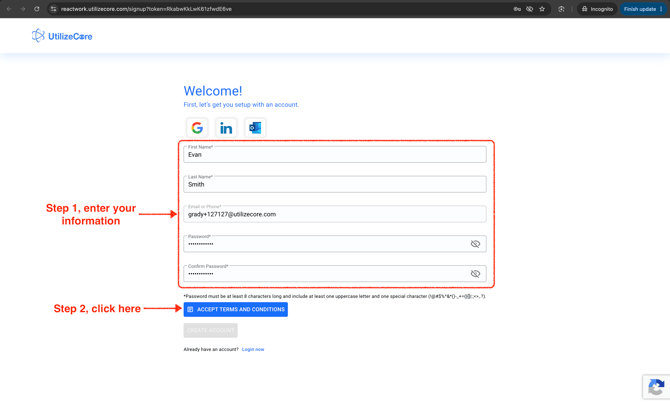Open the password key icon in address bar
Screen dimensions: 670x404
click(x=517, y=9)
